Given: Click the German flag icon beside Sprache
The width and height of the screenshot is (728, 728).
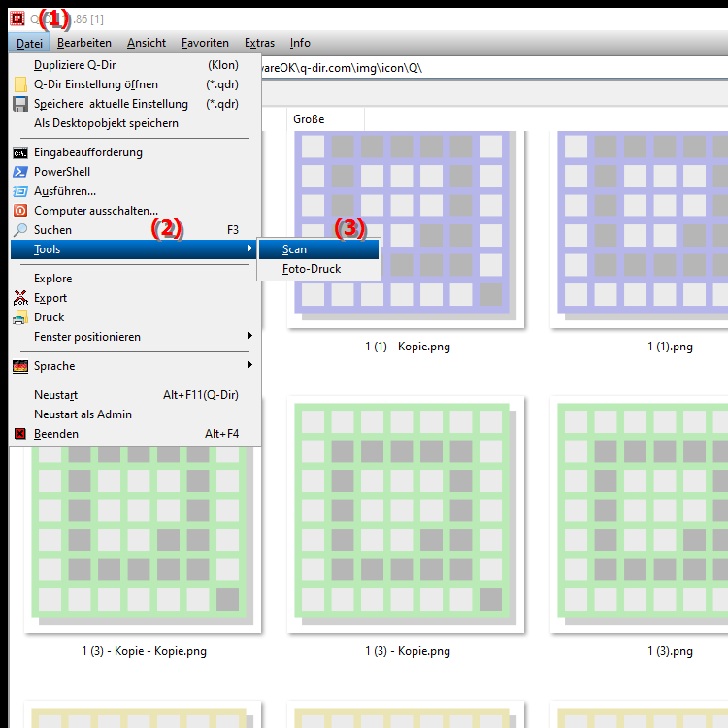Looking at the screenshot, I should point(20,366).
